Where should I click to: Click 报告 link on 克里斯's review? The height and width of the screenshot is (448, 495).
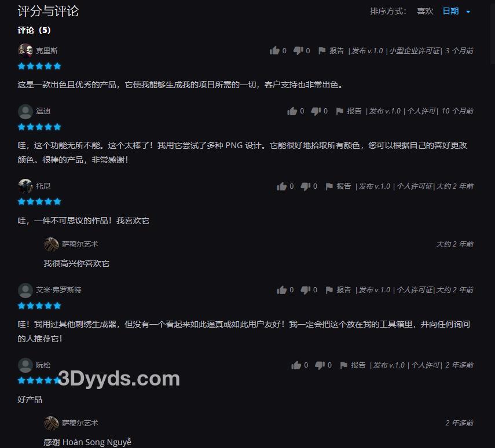(336, 51)
